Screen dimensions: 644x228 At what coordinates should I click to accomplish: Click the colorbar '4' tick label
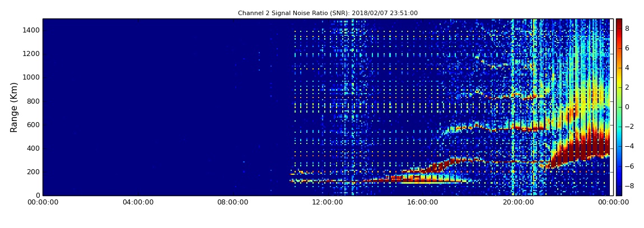pos(627,68)
